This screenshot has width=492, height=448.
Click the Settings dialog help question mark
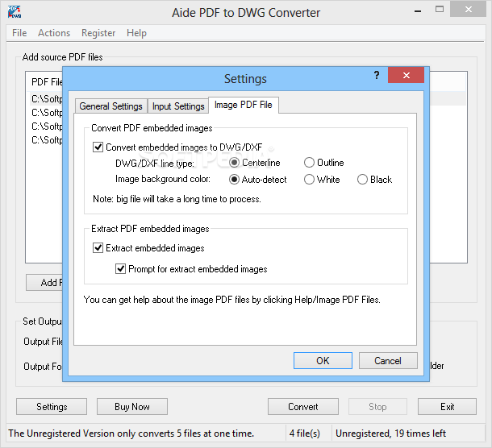pyautogui.click(x=377, y=75)
